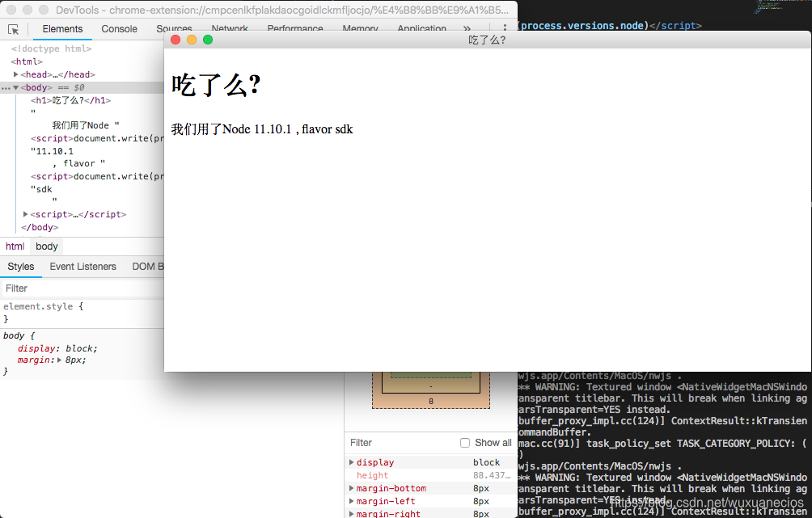Click the display: block declaration
This screenshot has height=518, width=812.
[57, 348]
